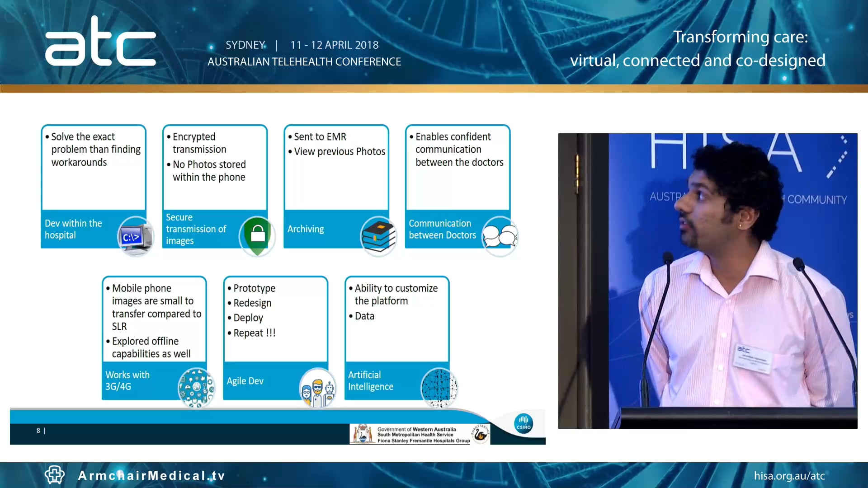This screenshot has height=488, width=868.
Task: Click the slide number 8 indicator
Action: click(38, 431)
